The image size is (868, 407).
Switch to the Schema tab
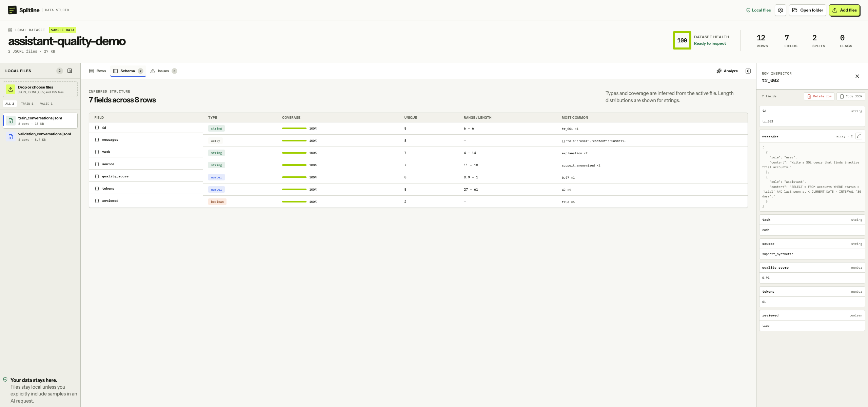point(128,71)
